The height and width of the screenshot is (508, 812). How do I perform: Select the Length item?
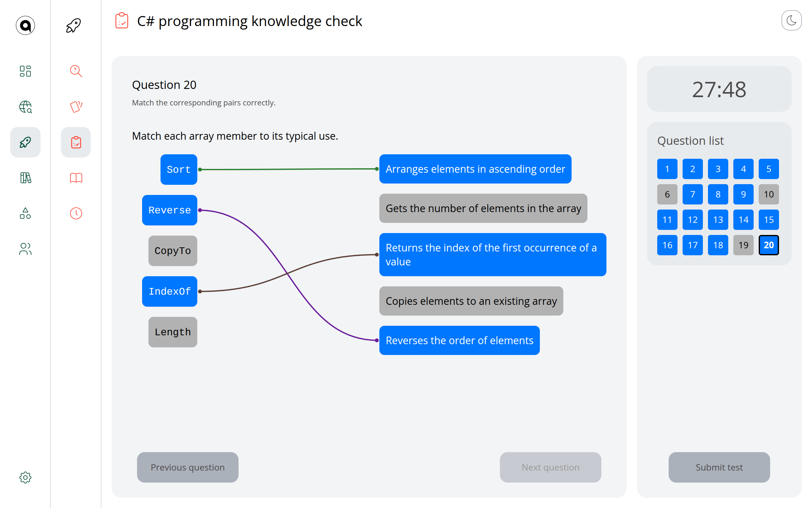pyautogui.click(x=173, y=332)
